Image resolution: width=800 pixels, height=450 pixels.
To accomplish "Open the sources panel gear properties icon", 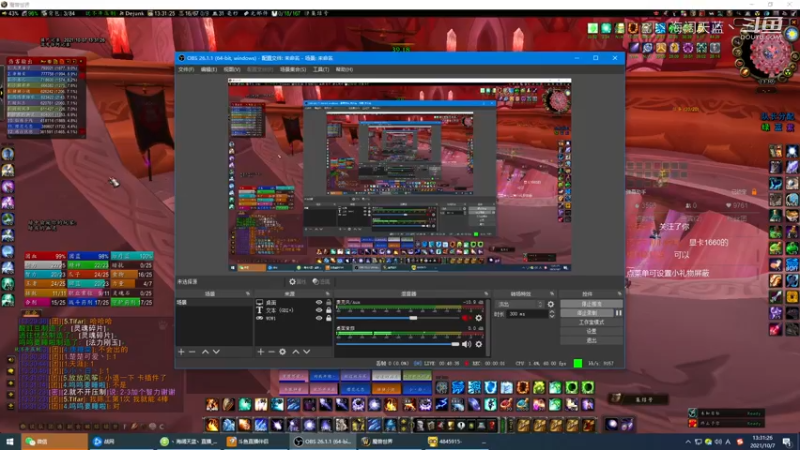I will (x=283, y=352).
